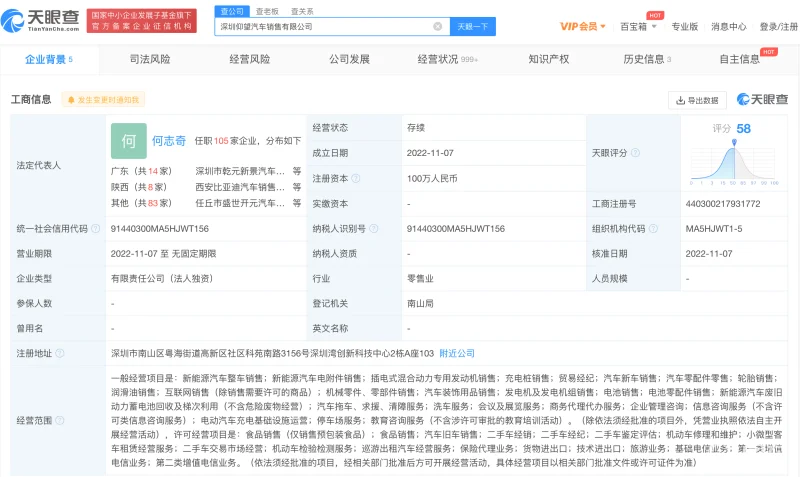Click 零售业 industry value
Screen dimensions: 800x477
pyautogui.click(x=420, y=279)
